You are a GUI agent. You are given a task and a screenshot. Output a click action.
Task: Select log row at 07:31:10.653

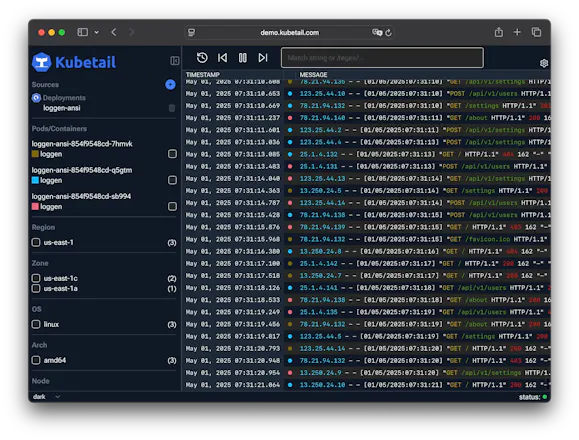pos(367,94)
